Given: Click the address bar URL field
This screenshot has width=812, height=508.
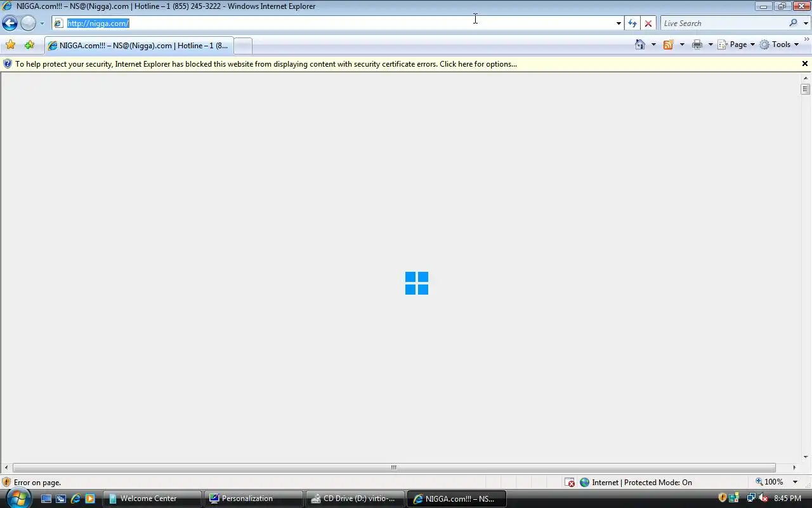Looking at the screenshot, I should (x=336, y=23).
